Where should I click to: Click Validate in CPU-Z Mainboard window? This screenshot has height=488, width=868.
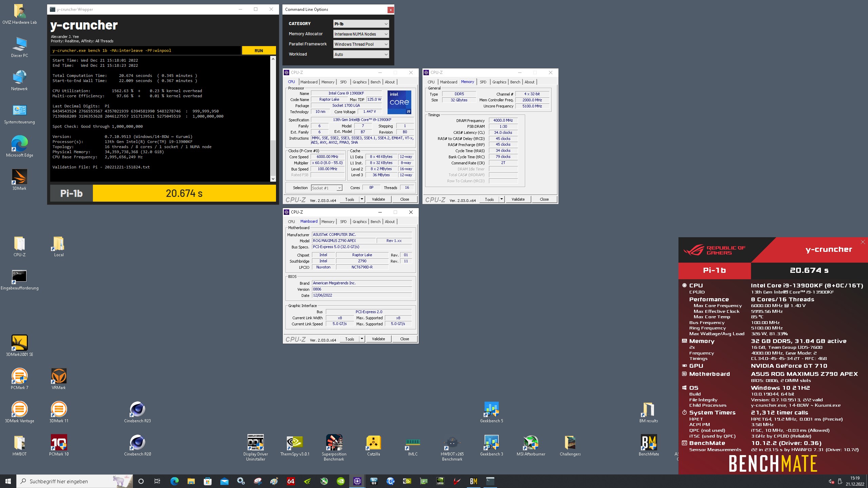[x=378, y=339]
